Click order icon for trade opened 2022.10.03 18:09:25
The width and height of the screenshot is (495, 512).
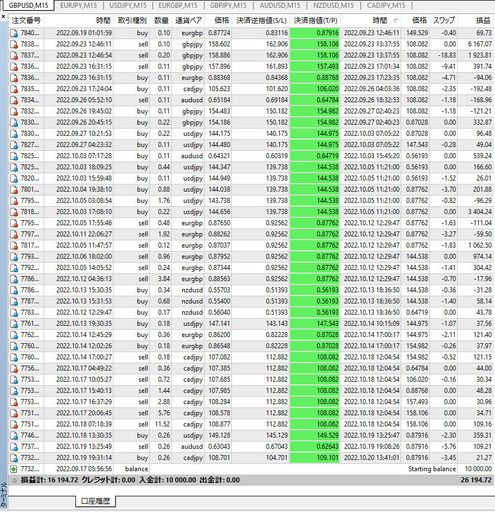pos(14,167)
